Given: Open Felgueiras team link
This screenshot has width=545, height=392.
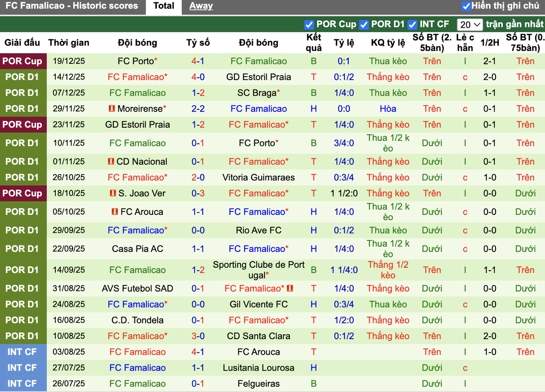Looking at the screenshot, I should click(x=259, y=384).
